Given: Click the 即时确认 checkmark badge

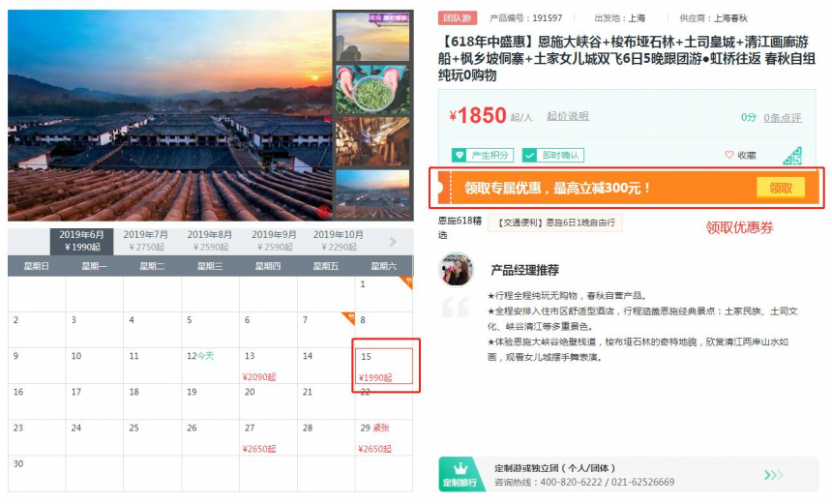Looking at the screenshot, I should (553, 155).
